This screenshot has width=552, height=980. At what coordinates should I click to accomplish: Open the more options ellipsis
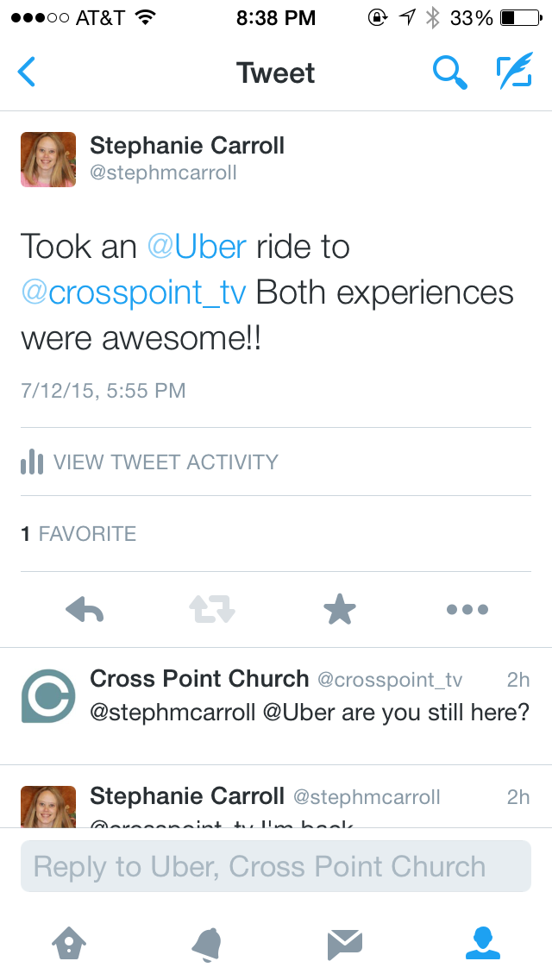[x=467, y=610]
